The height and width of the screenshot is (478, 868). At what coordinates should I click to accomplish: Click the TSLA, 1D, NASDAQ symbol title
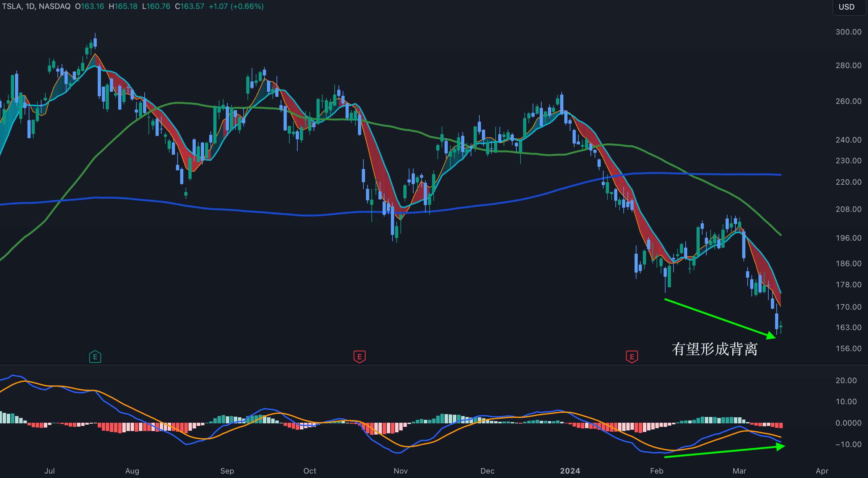pyautogui.click(x=36, y=6)
